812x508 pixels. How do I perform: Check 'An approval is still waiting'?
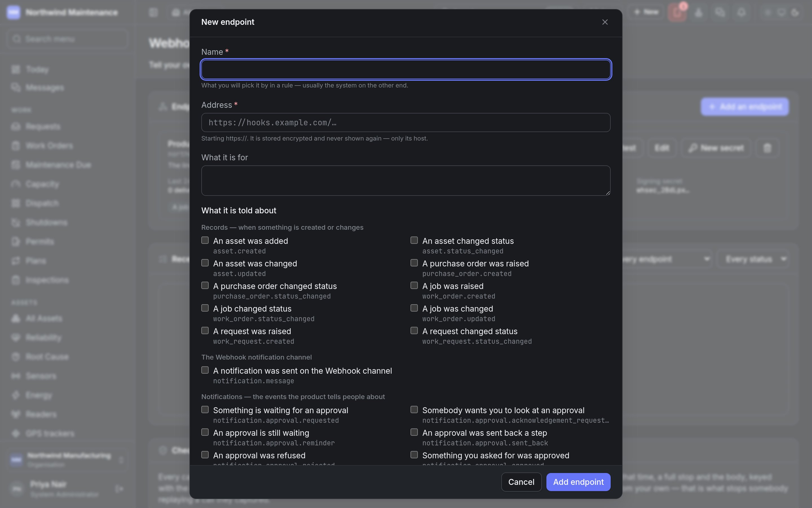(x=205, y=432)
